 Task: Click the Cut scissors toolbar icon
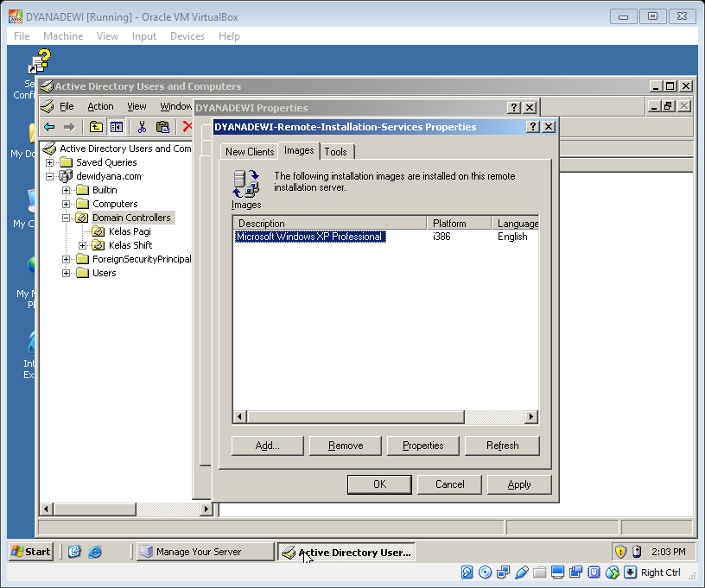[142, 127]
